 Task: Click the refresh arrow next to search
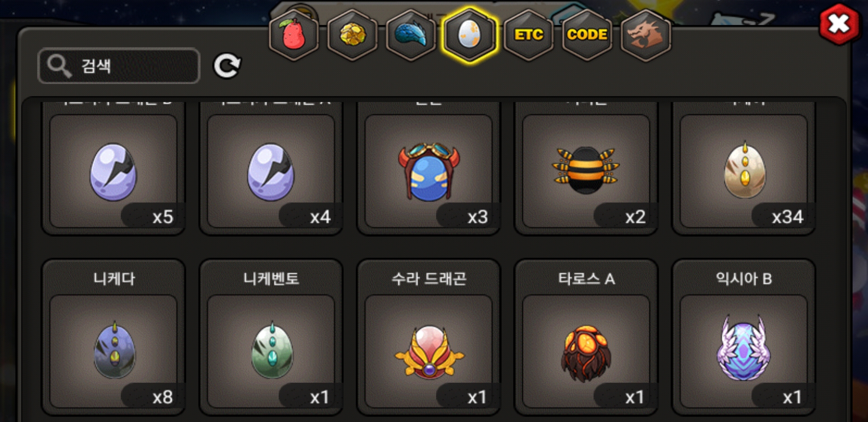(227, 66)
